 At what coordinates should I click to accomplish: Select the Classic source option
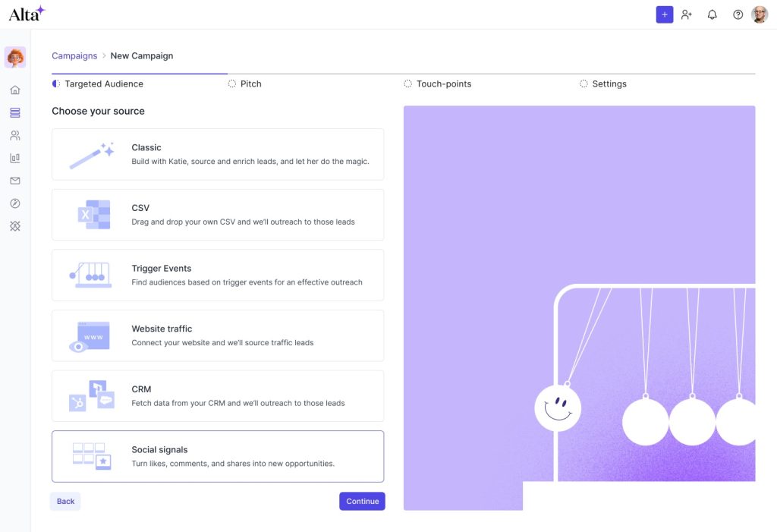pos(218,154)
